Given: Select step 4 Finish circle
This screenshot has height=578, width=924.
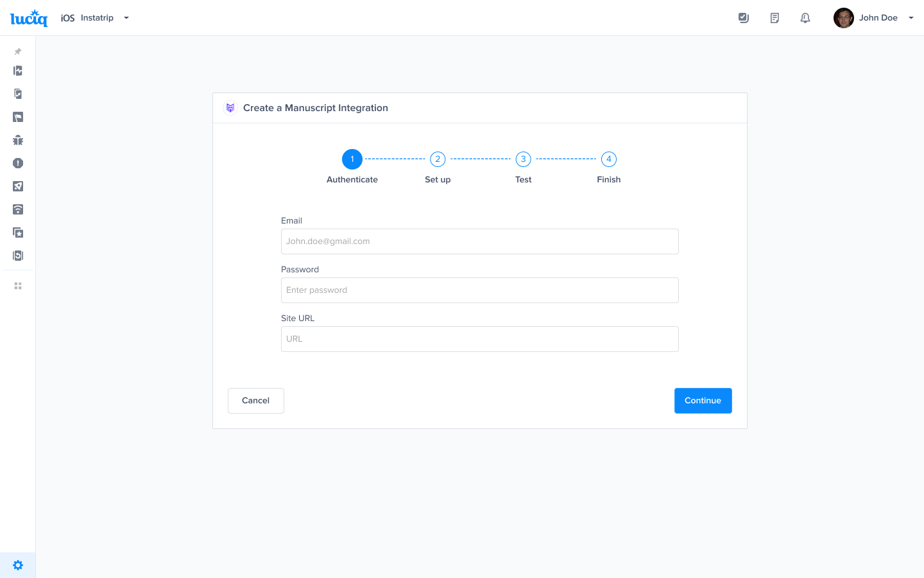Looking at the screenshot, I should coord(609,159).
